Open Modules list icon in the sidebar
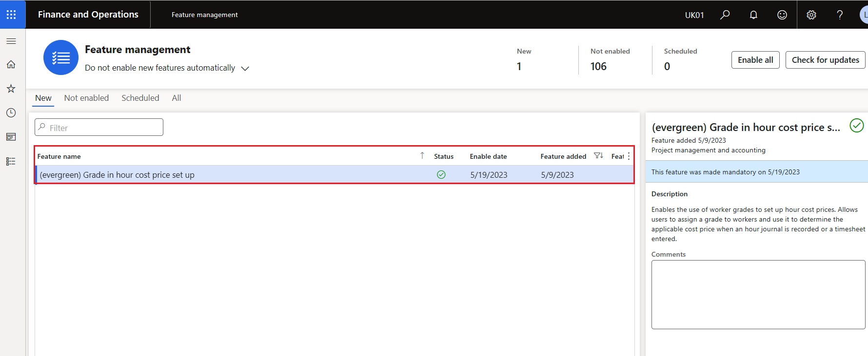 [x=11, y=161]
